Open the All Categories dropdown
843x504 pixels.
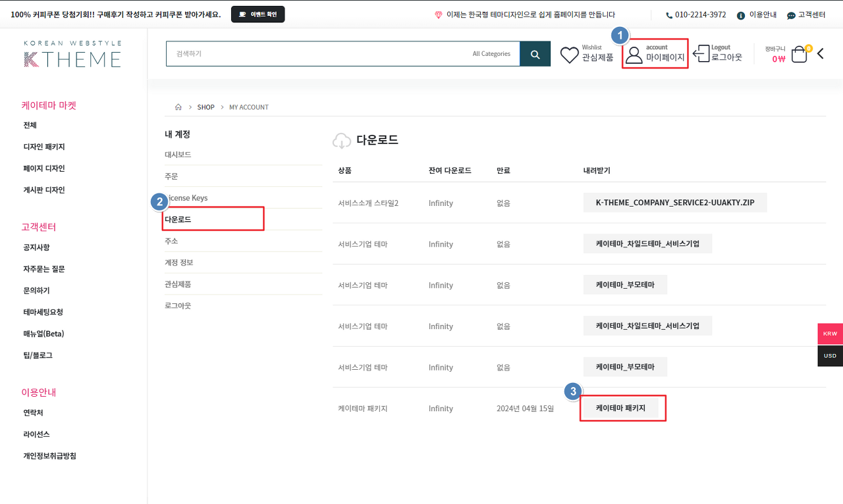click(491, 54)
